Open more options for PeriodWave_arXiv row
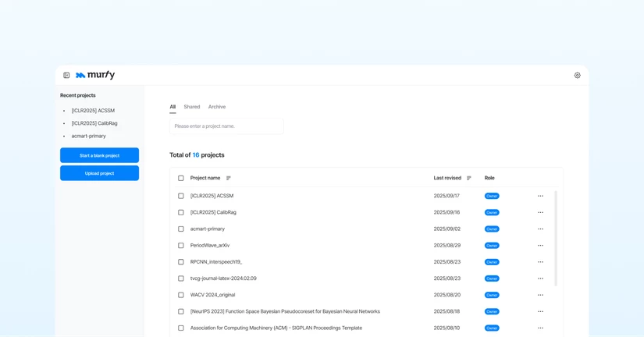 click(x=540, y=246)
